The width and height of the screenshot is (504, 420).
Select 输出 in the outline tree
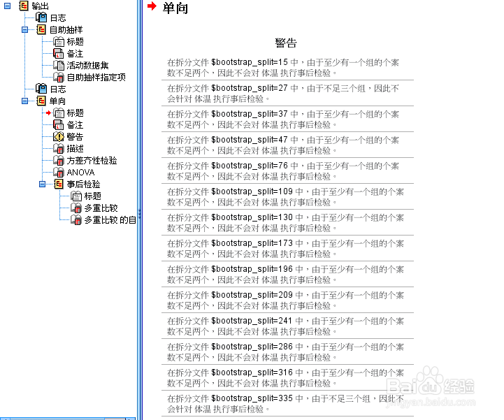[40, 6]
